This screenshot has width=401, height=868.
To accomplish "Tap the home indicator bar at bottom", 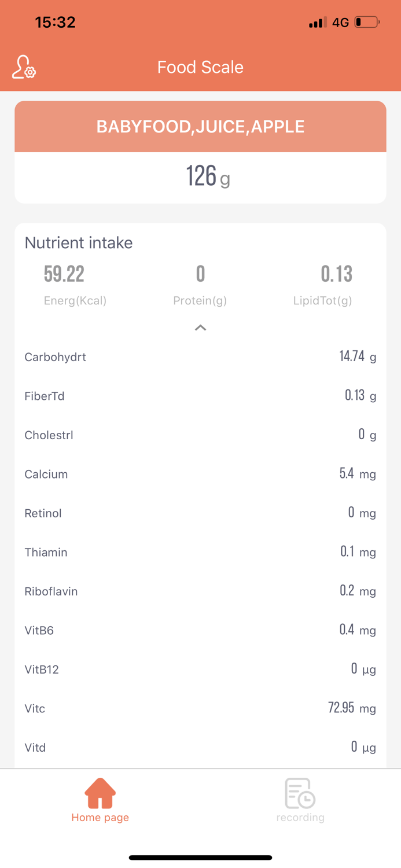I will click(x=200, y=858).
